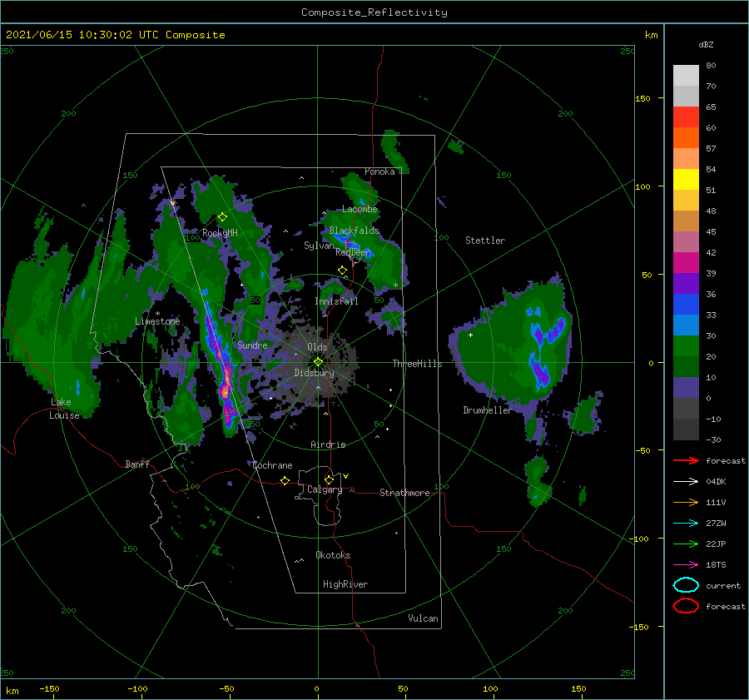Click the Stettler city label
Image resolution: width=749 pixels, height=700 pixels.
[485, 241]
